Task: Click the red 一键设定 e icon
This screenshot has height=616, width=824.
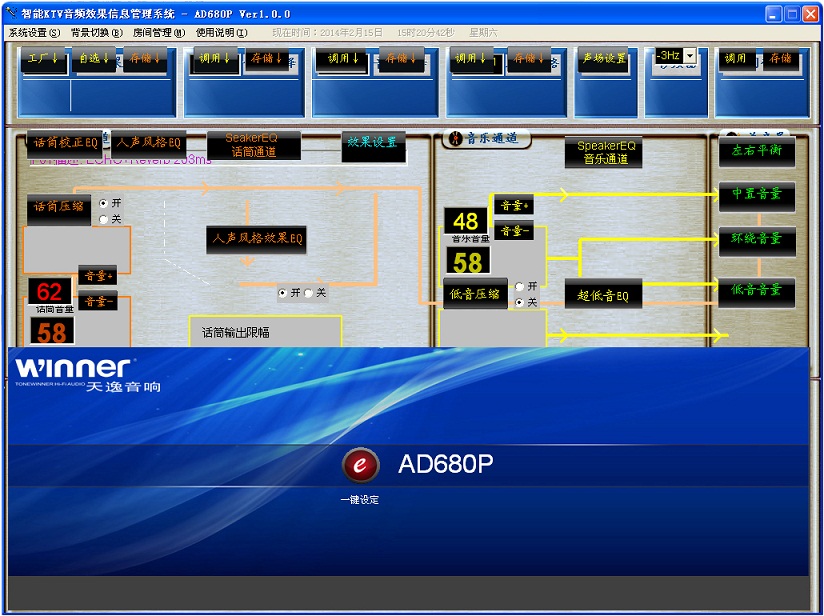Action: coord(360,465)
